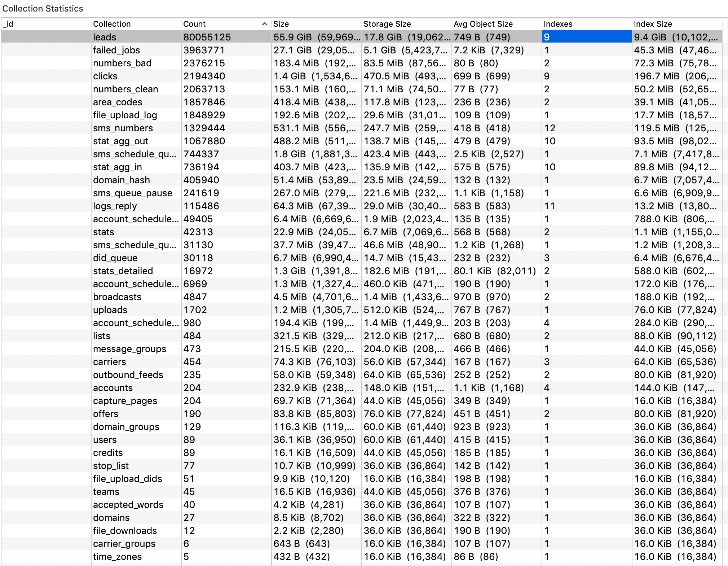Select the clicks collection row

(105, 76)
